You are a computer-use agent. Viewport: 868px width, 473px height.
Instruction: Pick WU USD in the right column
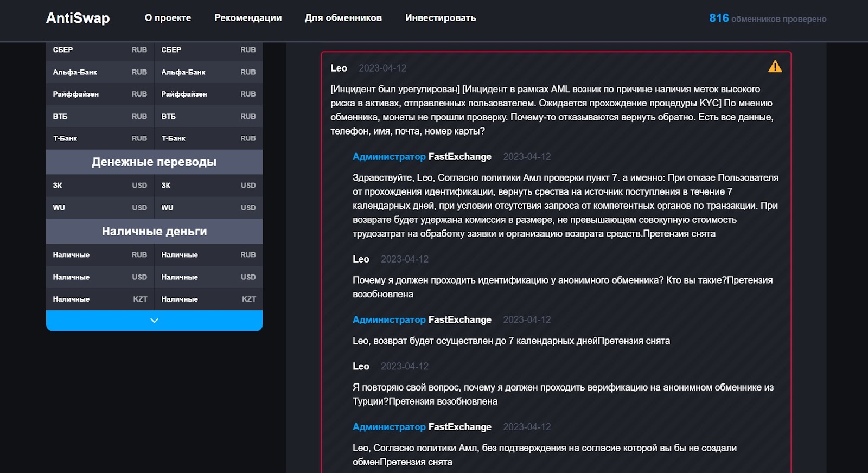[x=209, y=208]
